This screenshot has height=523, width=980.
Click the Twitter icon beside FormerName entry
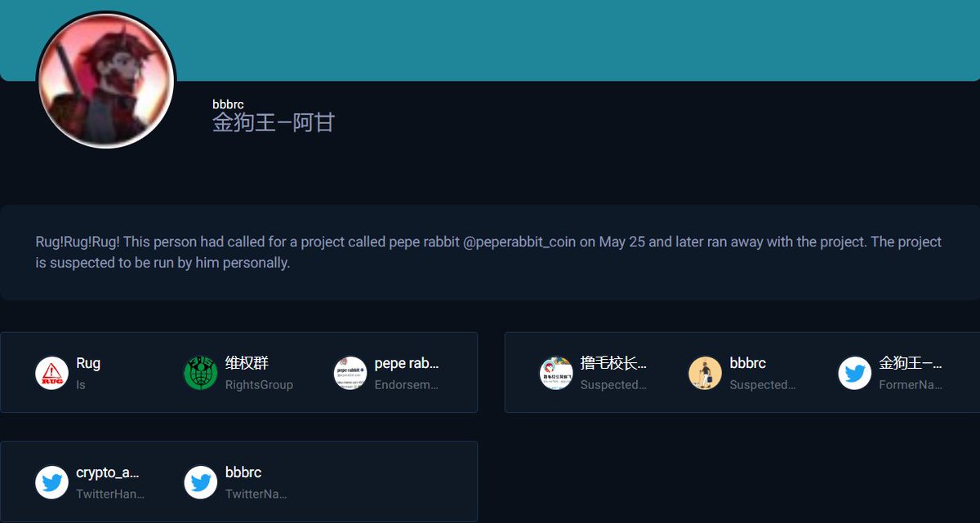coord(855,373)
